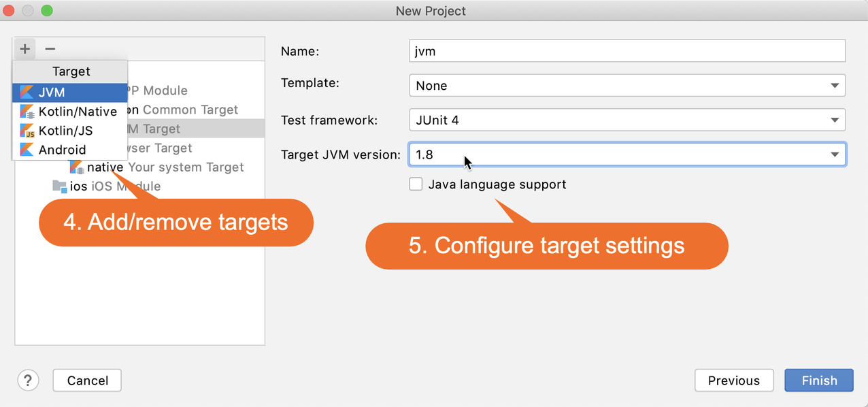Viewport: 868px width, 407px height.
Task: Choose Kotlin/Native from the Target menu
Action: [78, 112]
